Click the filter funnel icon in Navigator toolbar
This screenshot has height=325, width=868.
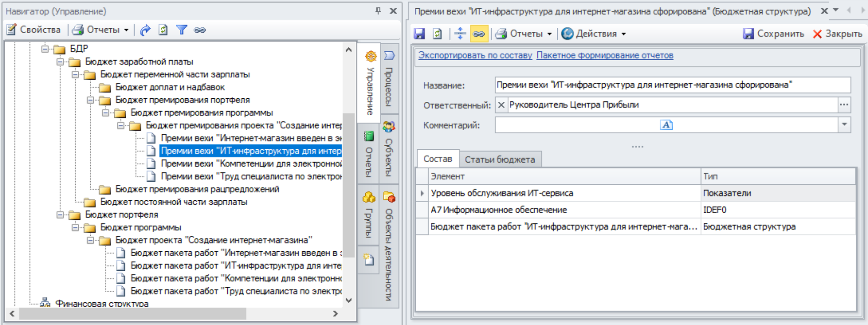click(x=182, y=30)
